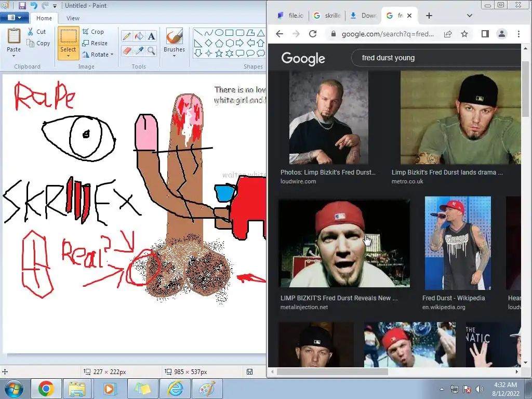This screenshot has width=532, height=399.
Task: Expand the Paste options arrow
Action: pos(14,56)
